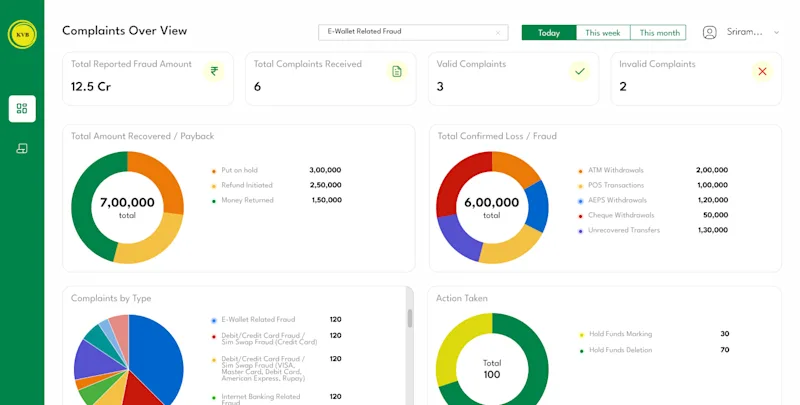
Task: Click the Refund Initiated amount 2,50,000
Action: pos(326,185)
